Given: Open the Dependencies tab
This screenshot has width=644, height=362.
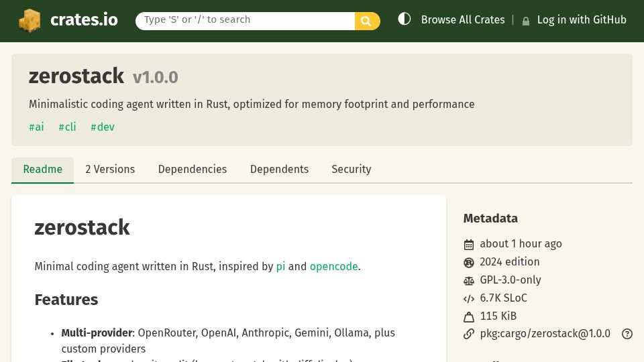Looking at the screenshot, I should pyautogui.click(x=193, y=169).
